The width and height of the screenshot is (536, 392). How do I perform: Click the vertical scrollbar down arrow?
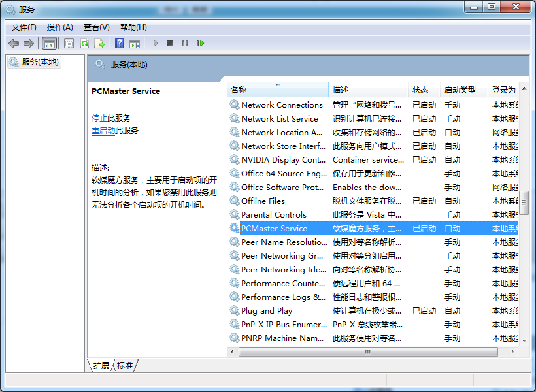(524, 339)
